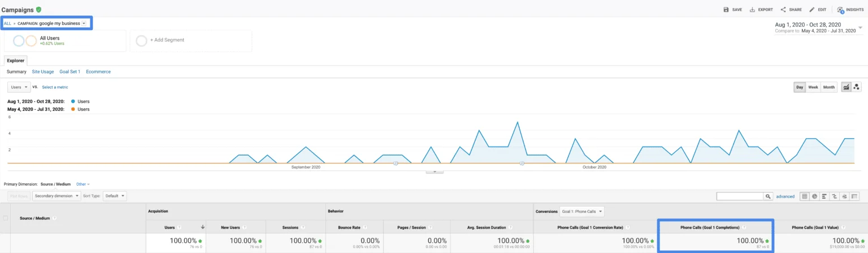The height and width of the screenshot is (253, 868).
Task: Select the Data table view icon
Action: coord(805,196)
